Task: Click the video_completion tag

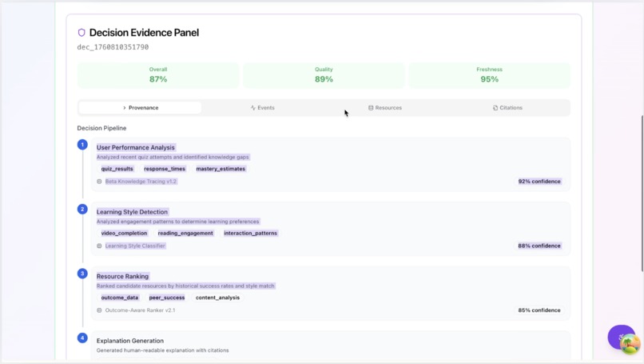Action: click(124, 234)
